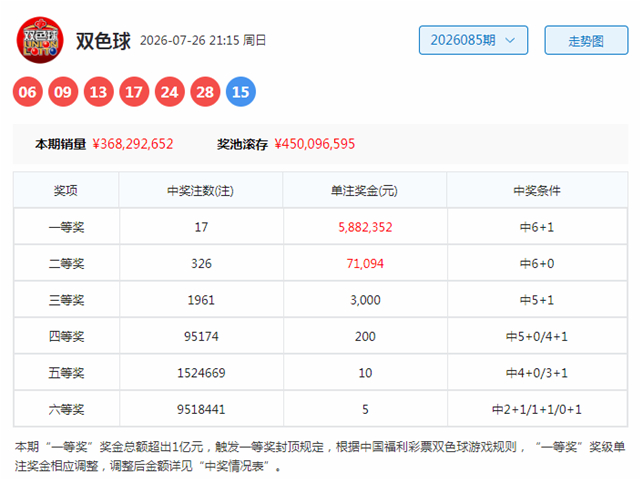Screen dimensions: 640x479
Task: Click the sales amount ¥368,292,652
Action: coord(133,144)
